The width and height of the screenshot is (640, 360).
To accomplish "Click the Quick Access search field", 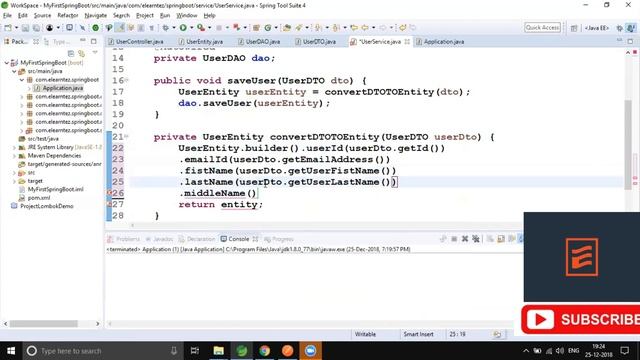I will (542, 27).
